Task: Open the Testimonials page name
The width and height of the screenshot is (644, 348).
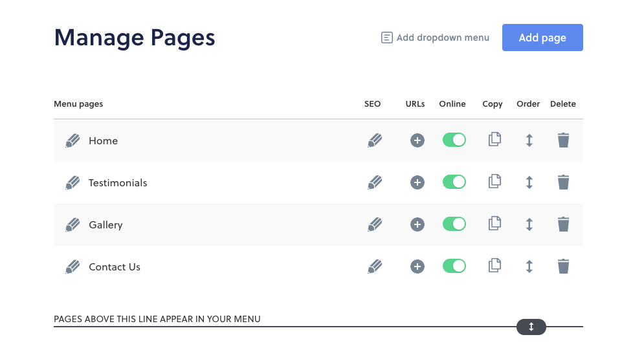Action: [x=118, y=182]
